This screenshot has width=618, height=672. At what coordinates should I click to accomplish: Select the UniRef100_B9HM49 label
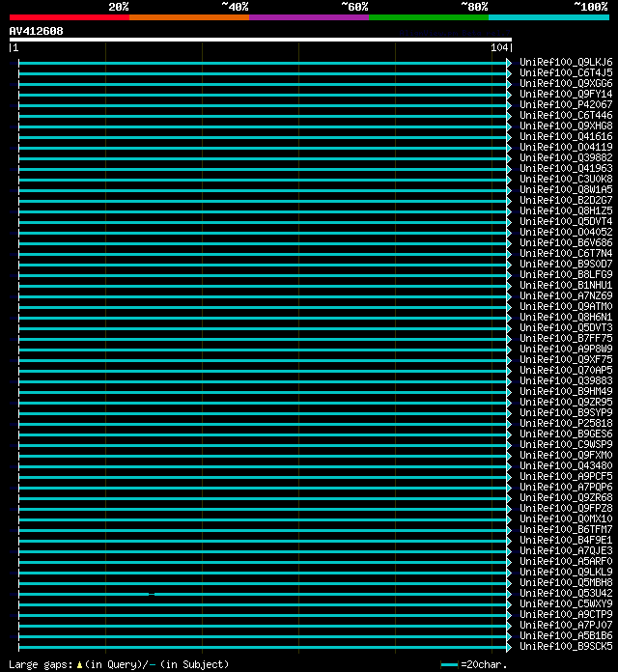tap(566, 391)
